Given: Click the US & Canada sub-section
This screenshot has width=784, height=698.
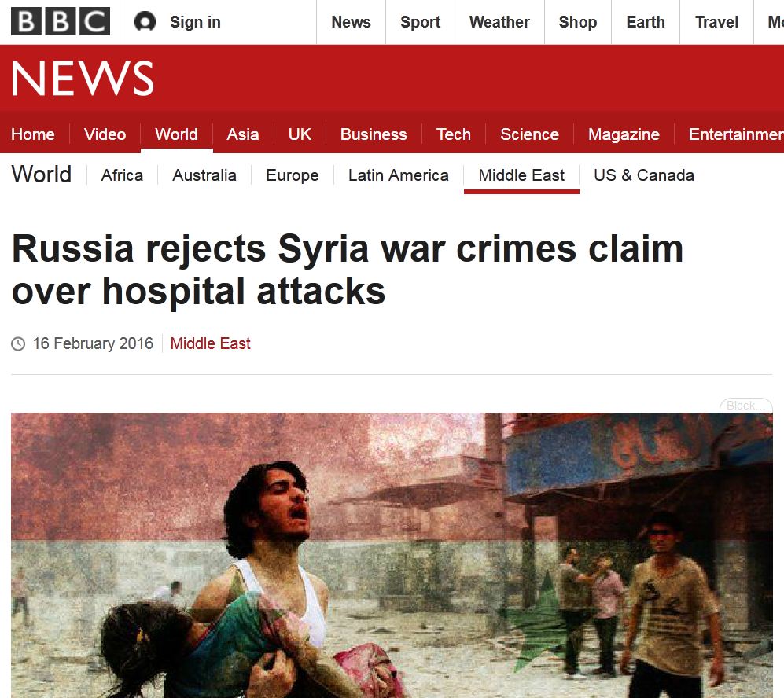Looking at the screenshot, I should pyautogui.click(x=644, y=175).
